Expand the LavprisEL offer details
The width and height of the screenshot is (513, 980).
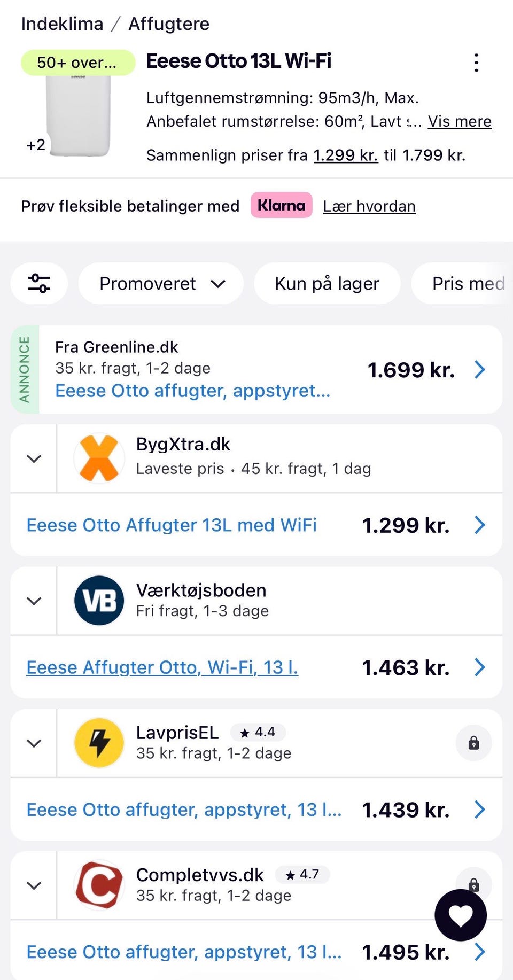pyautogui.click(x=34, y=743)
